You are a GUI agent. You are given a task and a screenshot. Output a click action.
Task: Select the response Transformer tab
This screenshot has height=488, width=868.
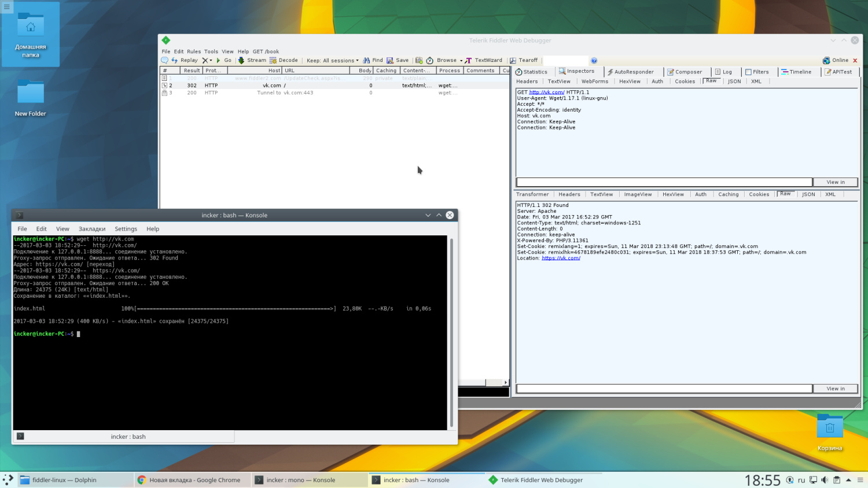(532, 194)
